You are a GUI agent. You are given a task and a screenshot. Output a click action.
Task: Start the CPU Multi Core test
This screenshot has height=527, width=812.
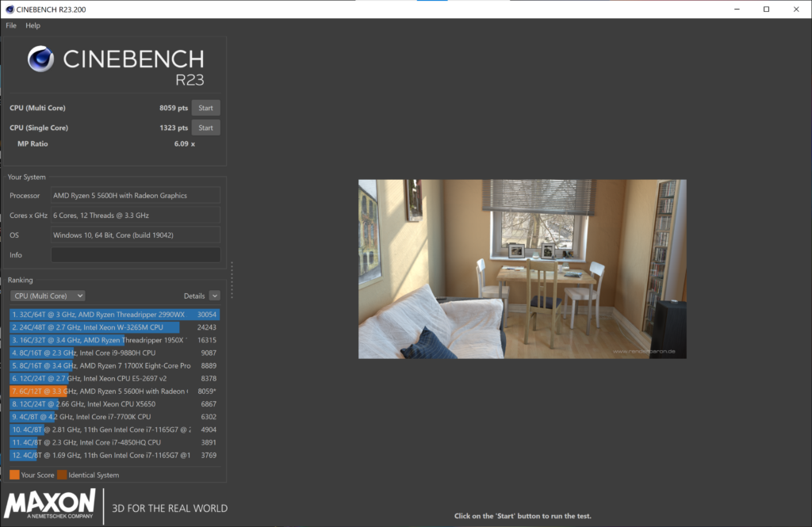205,108
